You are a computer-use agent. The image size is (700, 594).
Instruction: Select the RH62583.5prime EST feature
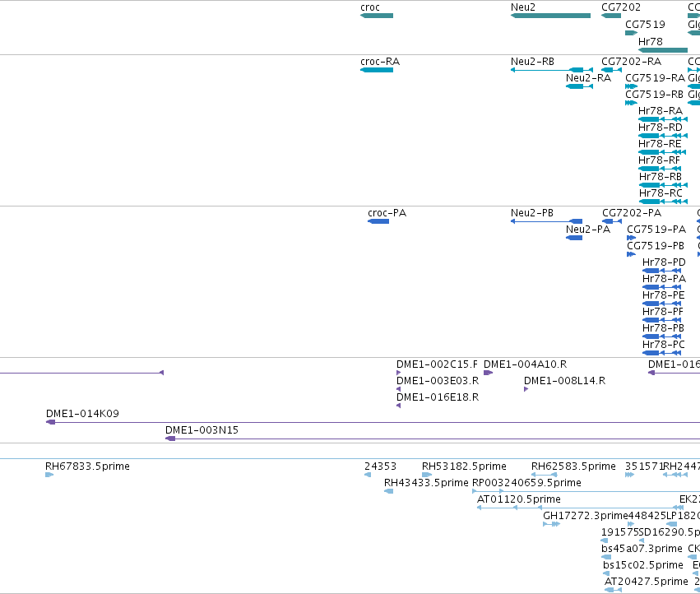(x=544, y=475)
